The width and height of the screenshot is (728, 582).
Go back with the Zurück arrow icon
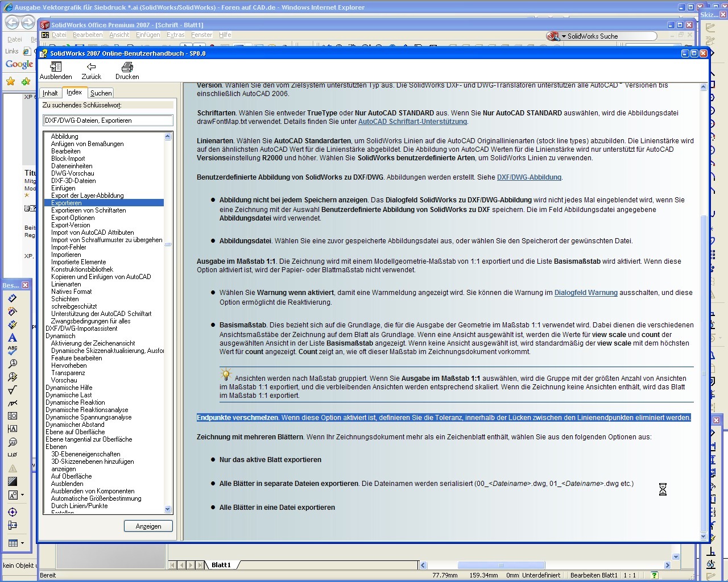coord(91,66)
